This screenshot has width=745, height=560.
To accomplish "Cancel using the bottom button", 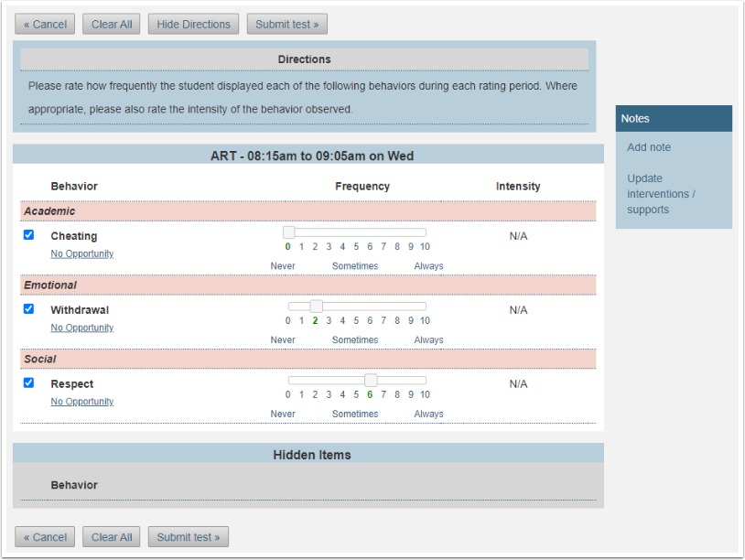I will pos(44,537).
